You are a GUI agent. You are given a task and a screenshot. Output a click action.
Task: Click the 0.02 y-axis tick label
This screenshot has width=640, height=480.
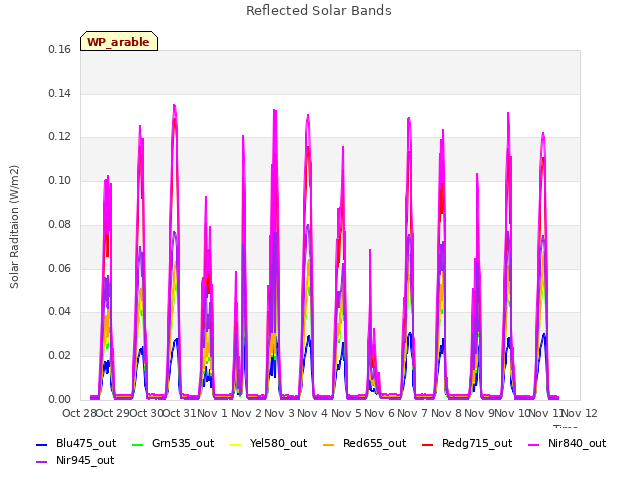(59, 356)
